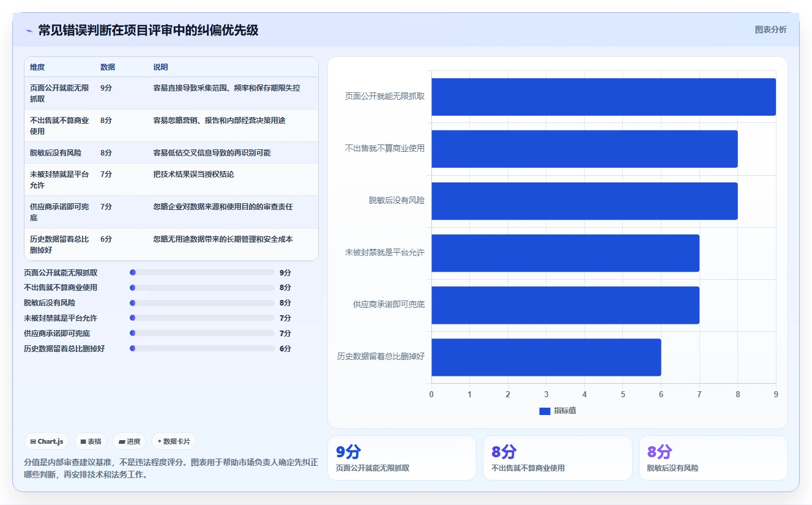Screen dimensions: 812x505
Task: Click the progress bar for 页面公开就能无限抓取
Action: coord(202,272)
